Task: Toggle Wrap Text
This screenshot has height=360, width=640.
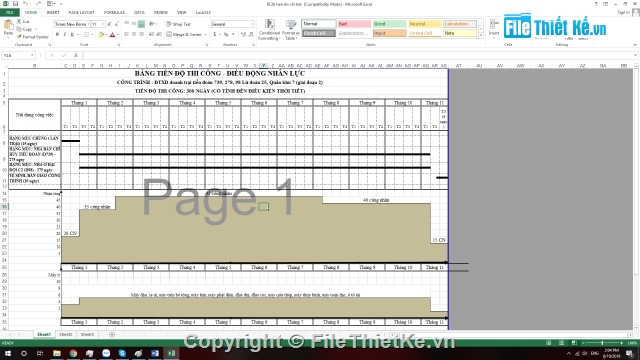Action: (178, 24)
